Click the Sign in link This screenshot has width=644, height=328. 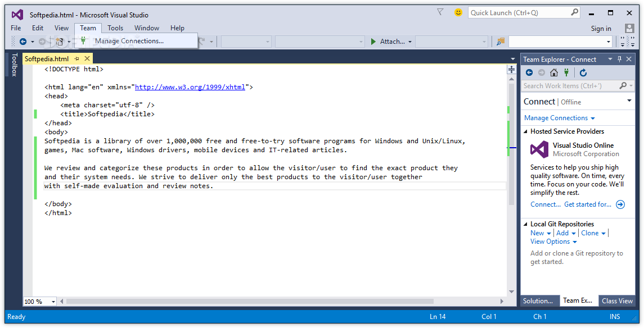[601, 28]
